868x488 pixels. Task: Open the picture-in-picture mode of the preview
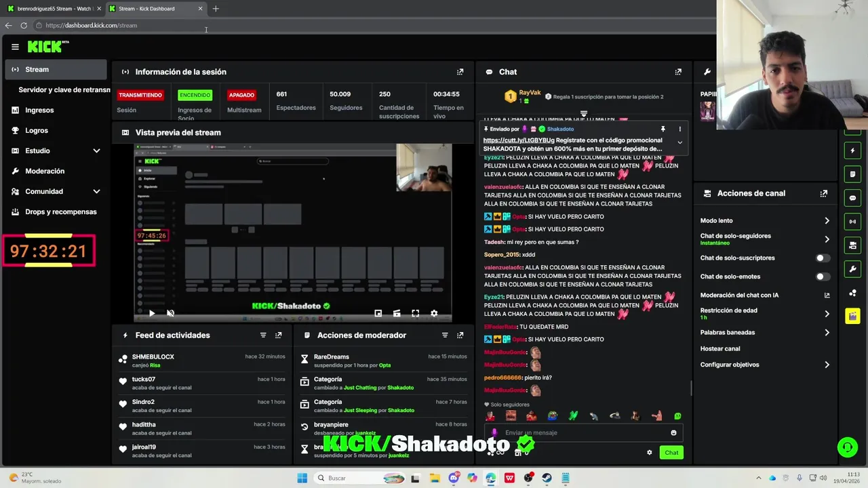coord(378,313)
